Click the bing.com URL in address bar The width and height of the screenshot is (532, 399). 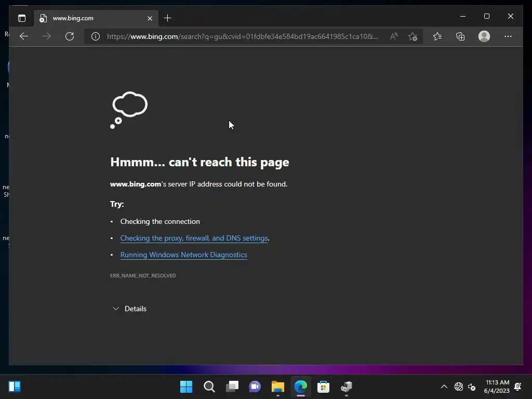pyautogui.click(x=242, y=36)
